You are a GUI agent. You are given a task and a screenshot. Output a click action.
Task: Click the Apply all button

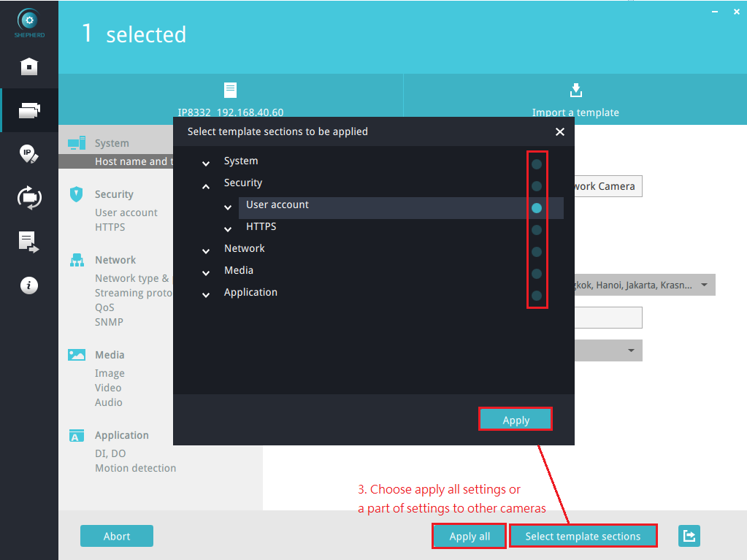coord(468,535)
